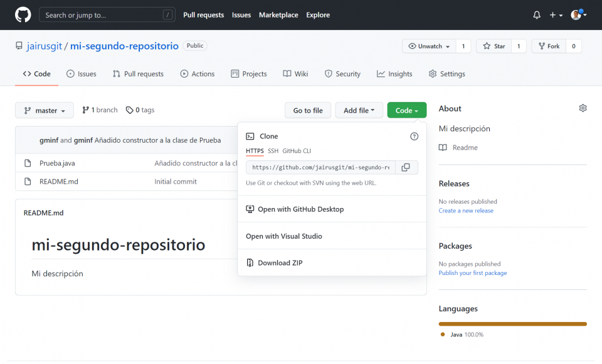Open the jairusgit owner link
Viewport: 602px width, 364px height.
pos(44,46)
